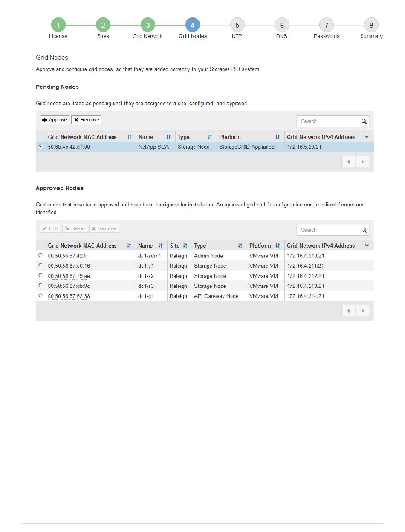Click Remove button in Approved Nodes
This screenshot has height=532, width=405.
coord(104,228)
